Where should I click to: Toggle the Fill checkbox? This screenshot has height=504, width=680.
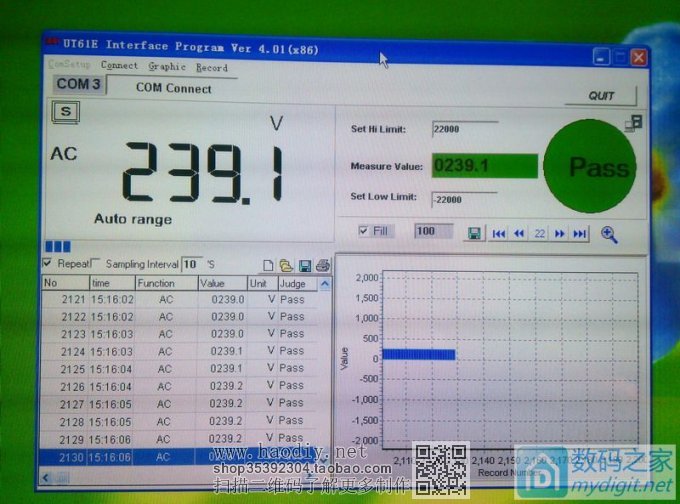pyautogui.click(x=364, y=231)
